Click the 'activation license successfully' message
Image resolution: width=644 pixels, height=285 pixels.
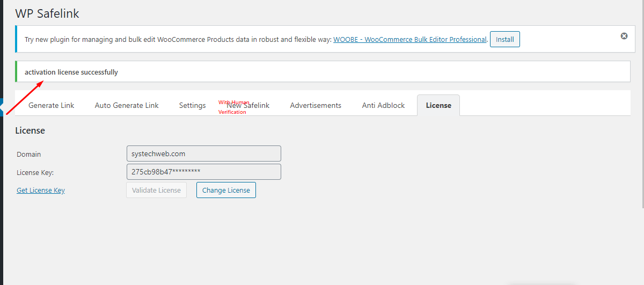[x=71, y=72]
